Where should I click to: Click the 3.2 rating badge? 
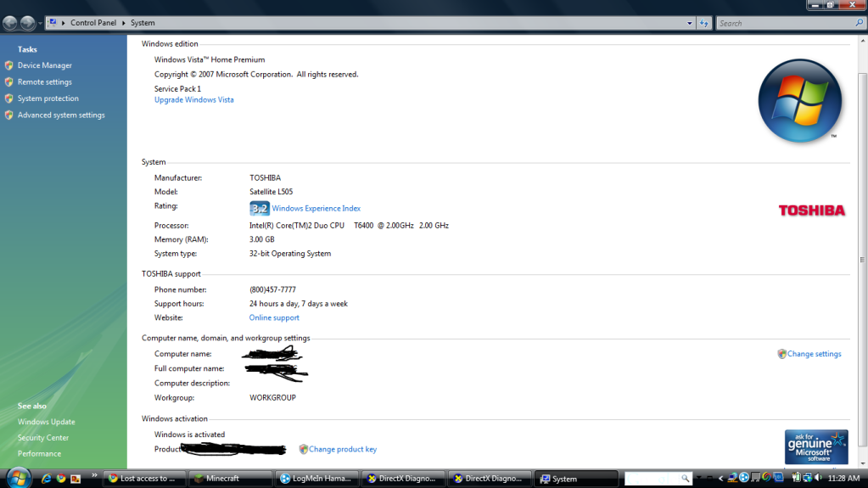(x=259, y=208)
